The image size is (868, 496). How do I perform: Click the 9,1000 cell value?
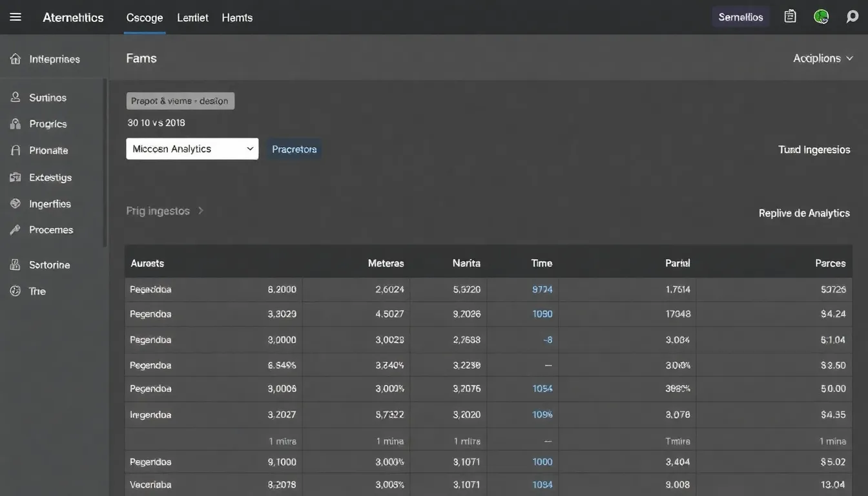coord(282,462)
